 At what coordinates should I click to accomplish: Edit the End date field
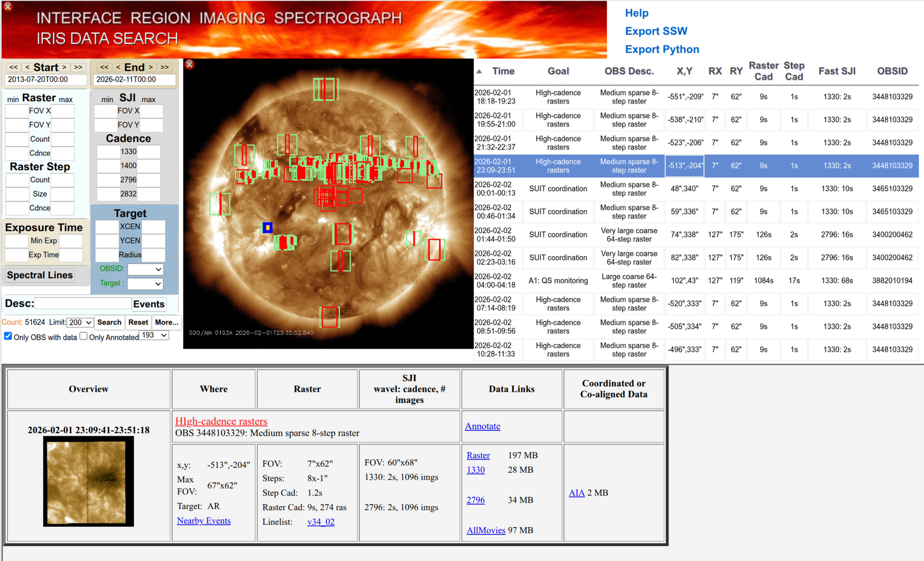pos(134,79)
